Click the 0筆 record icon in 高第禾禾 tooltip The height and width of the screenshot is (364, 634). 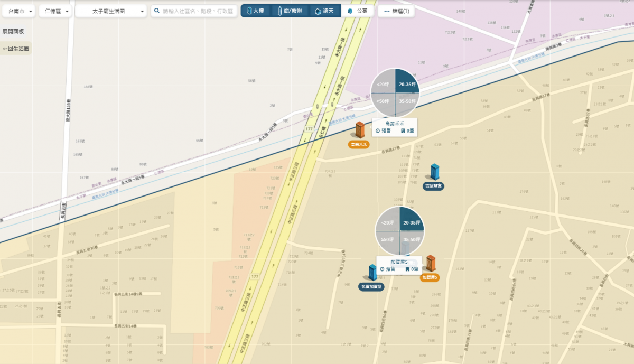point(404,130)
